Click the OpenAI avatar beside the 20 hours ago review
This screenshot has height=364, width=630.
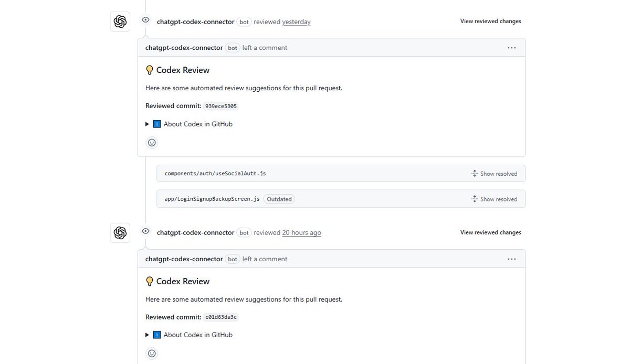point(120,233)
